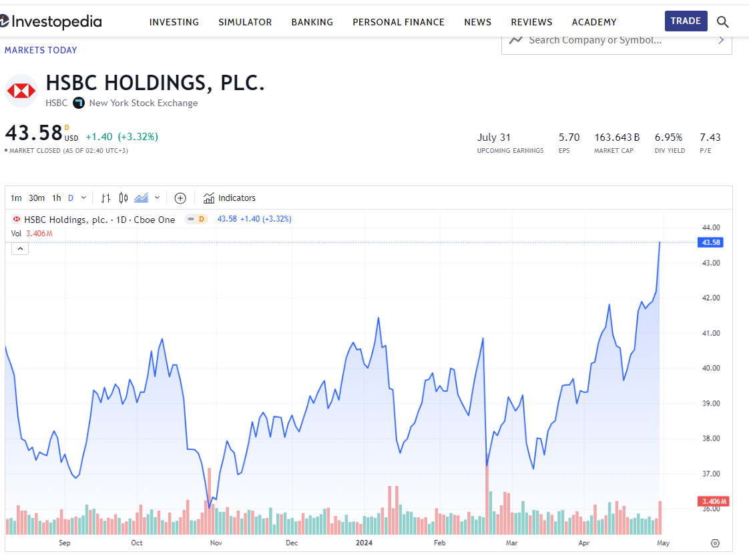Open the SIMULATOR menu
This screenshot has width=749, height=560.
(x=245, y=22)
